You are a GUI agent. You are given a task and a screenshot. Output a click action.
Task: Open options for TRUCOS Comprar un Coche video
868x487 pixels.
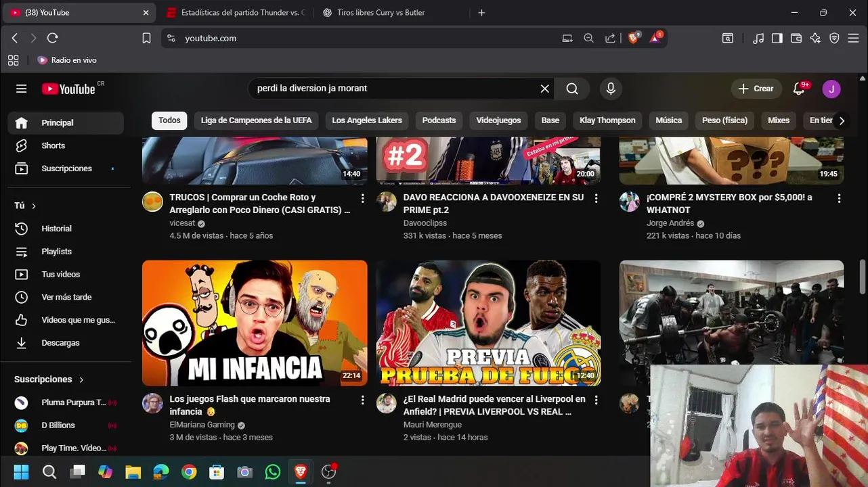362,198
